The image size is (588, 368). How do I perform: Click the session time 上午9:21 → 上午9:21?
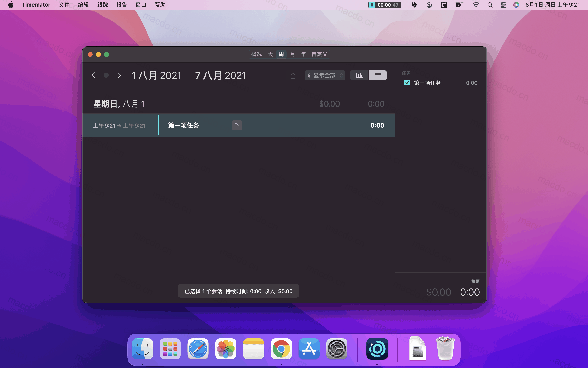click(x=119, y=126)
